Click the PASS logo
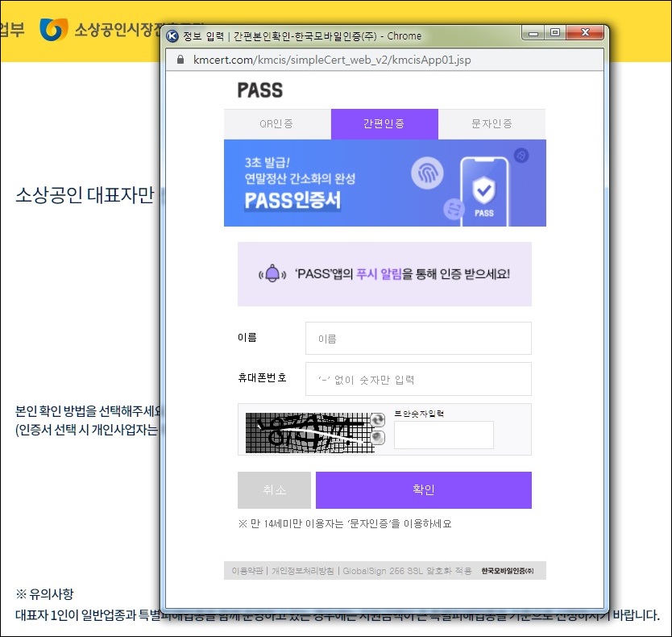672x637 pixels. 260,90
